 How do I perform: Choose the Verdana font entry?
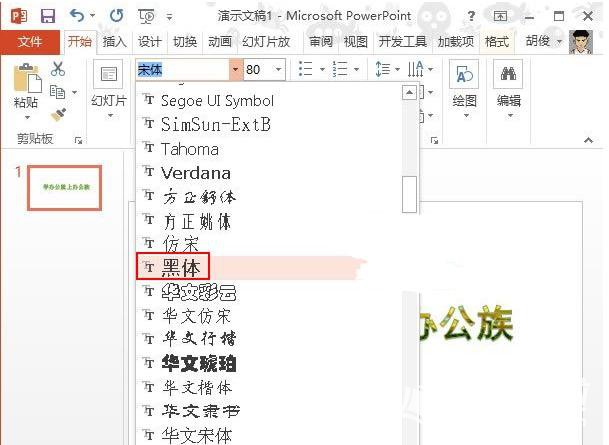point(196,173)
